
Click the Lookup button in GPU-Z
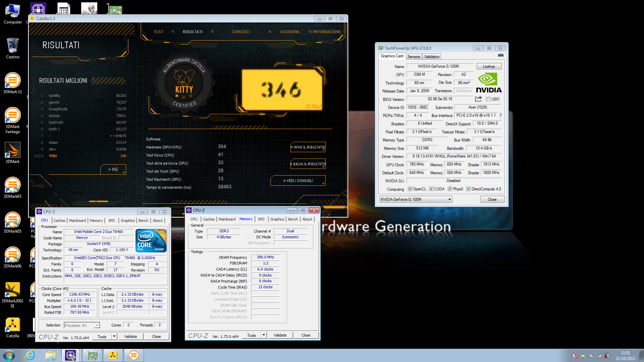pyautogui.click(x=489, y=66)
